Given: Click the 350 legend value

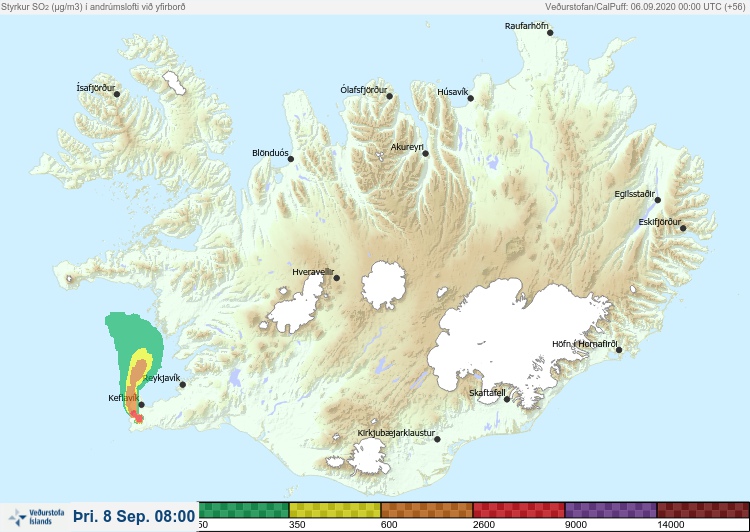Looking at the screenshot, I should click(297, 525).
